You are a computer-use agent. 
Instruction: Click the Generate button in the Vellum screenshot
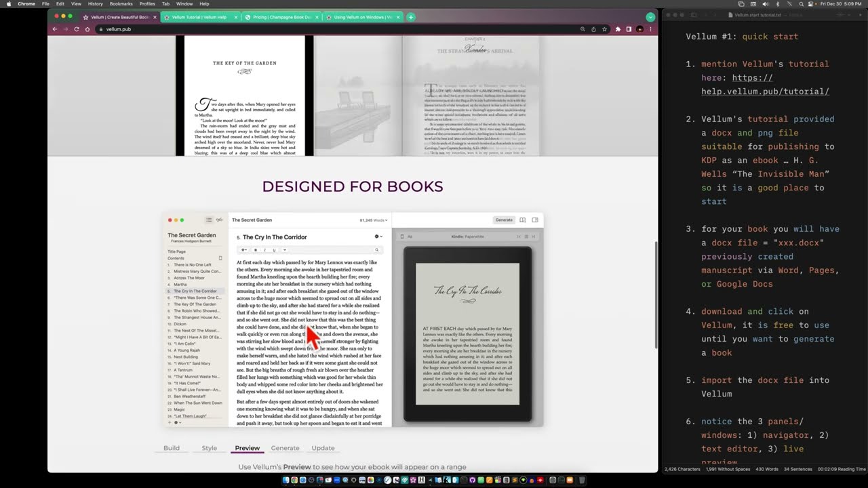pyautogui.click(x=504, y=220)
